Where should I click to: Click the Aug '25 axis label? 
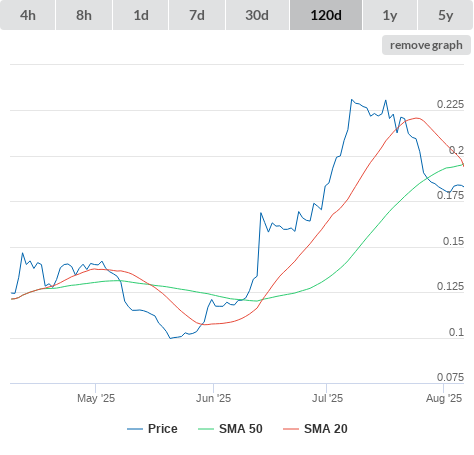[x=444, y=398]
